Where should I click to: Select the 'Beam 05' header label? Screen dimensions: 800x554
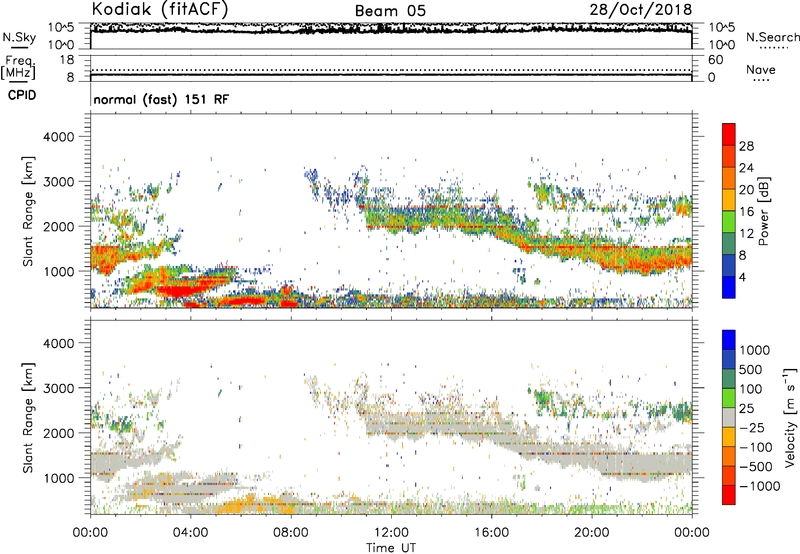pos(390,11)
